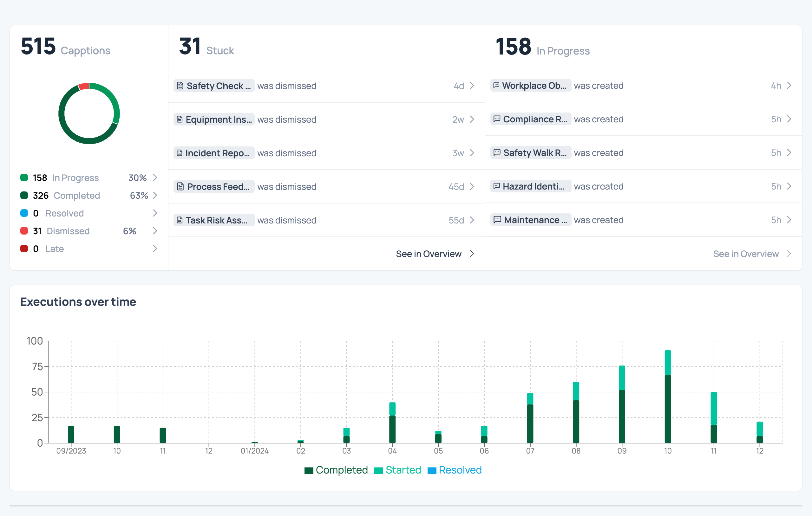The height and width of the screenshot is (516, 812).
Task: Click the tallest bar at month 10 of 2024
Action: (668, 397)
